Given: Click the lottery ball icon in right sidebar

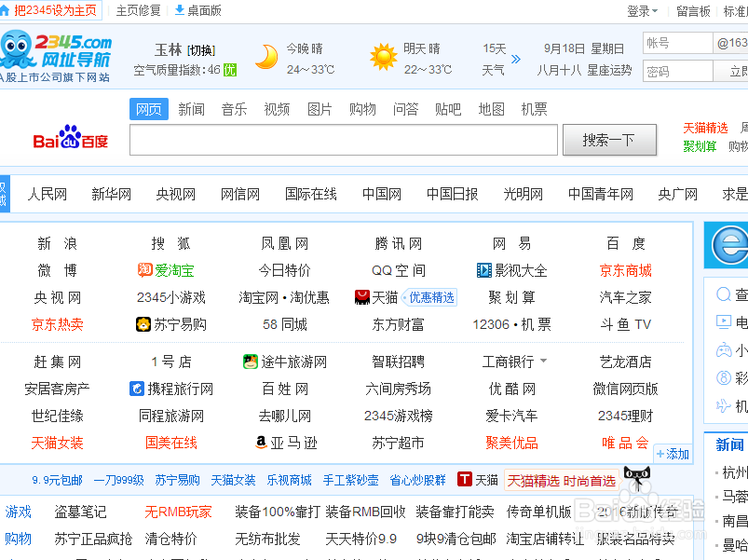Looking at the screenshot, I should point(724,377).
